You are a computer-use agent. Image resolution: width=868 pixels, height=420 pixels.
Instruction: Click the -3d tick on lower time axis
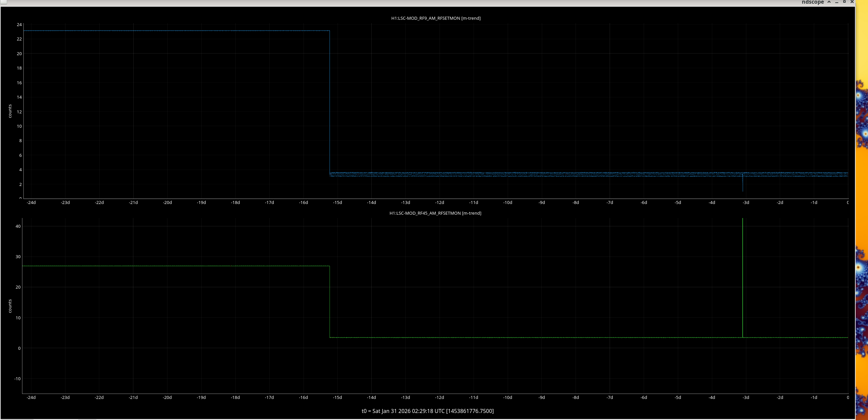pos(746,397)
